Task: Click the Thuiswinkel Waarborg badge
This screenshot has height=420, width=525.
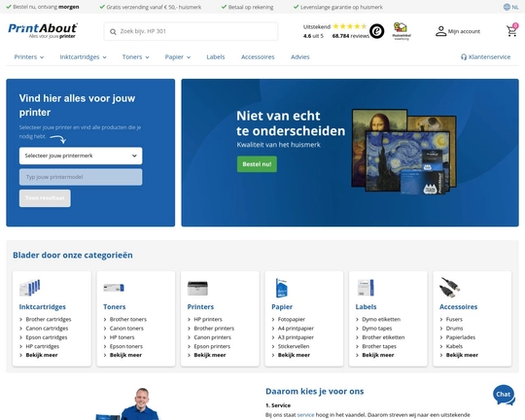Action: (x=402, y=31)
